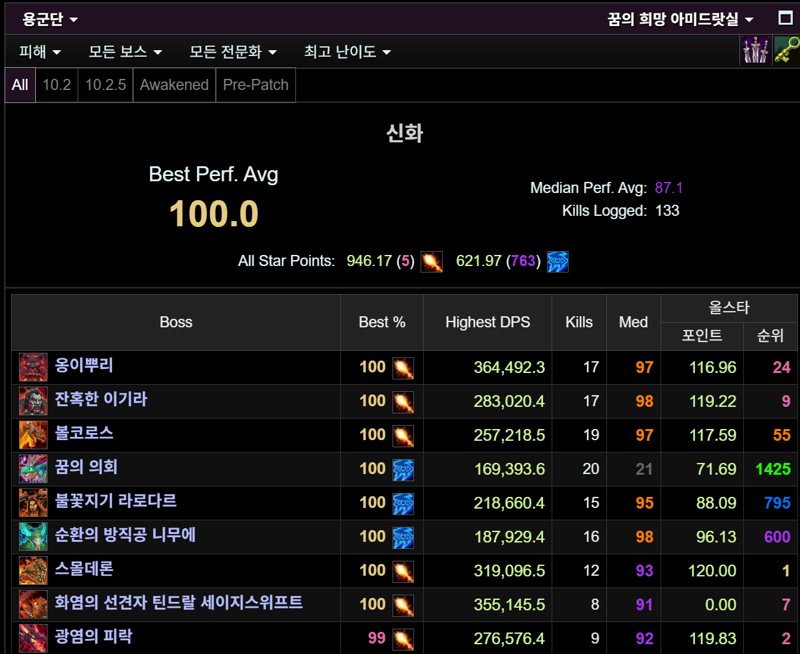Viewport: 800px width, 654px height.
Task: Click the 포인트 column header
Action: 702,336
